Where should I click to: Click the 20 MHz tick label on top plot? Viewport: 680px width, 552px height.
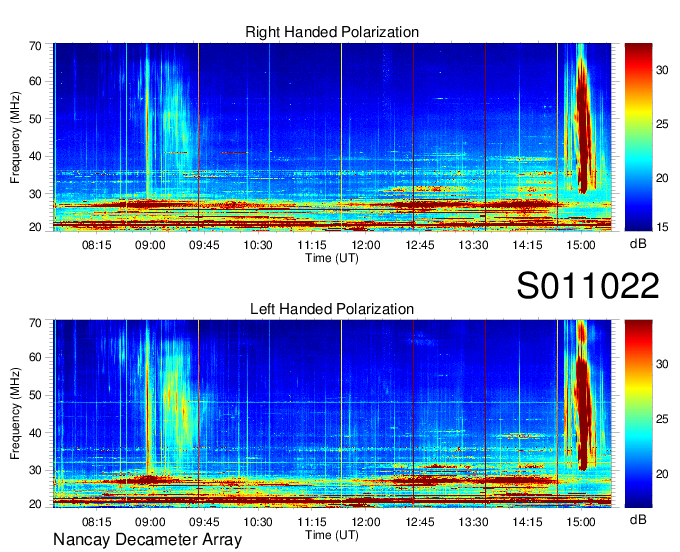click(35, 227)
